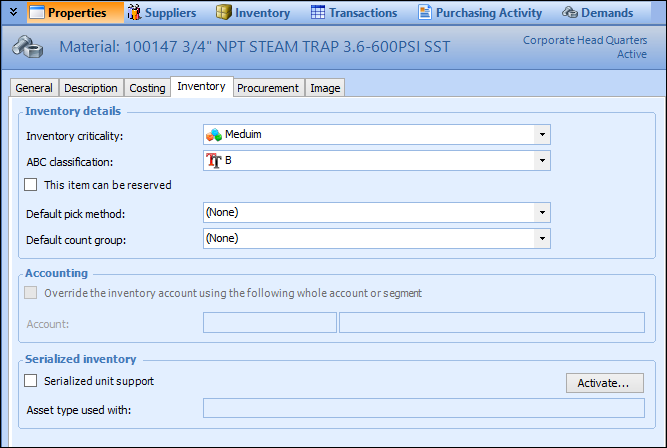Enable Serialized unit support checkbox
This screenshot has width=667, height=448.
pyautogui.click(x=31, y=380)
